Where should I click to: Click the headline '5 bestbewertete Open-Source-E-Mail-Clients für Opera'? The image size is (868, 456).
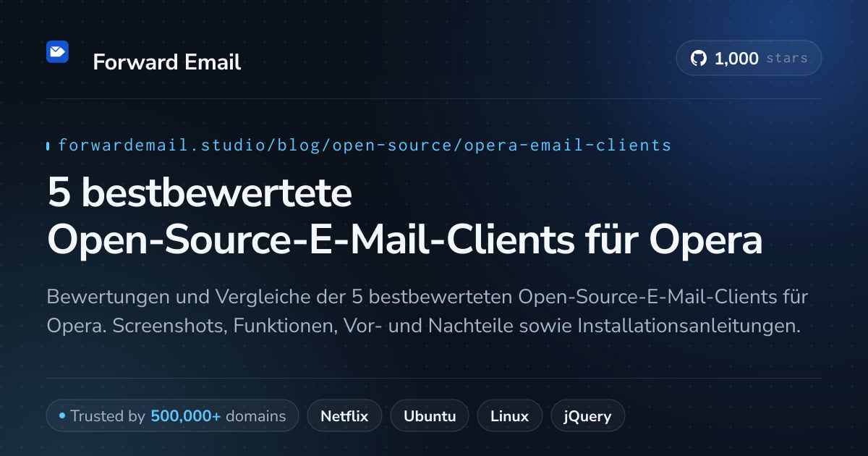pos(405,216)
